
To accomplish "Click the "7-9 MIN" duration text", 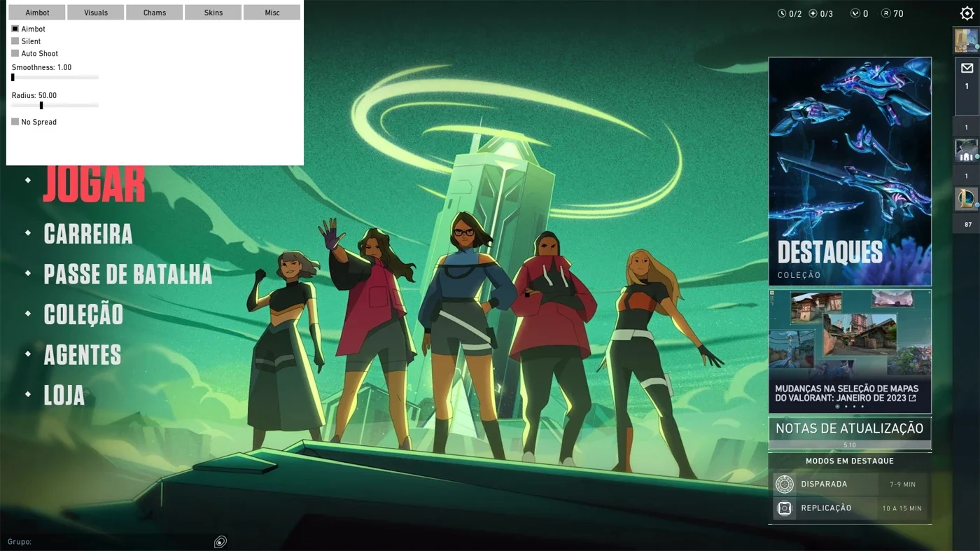I will point(902,484).
